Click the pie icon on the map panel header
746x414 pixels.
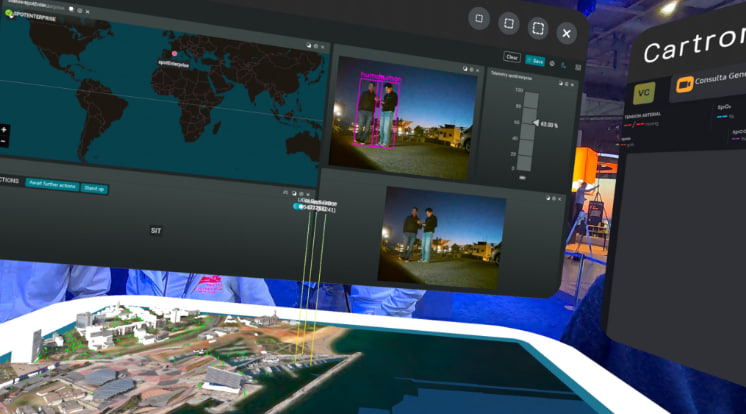pyautogui.click(x=308, y=46)
